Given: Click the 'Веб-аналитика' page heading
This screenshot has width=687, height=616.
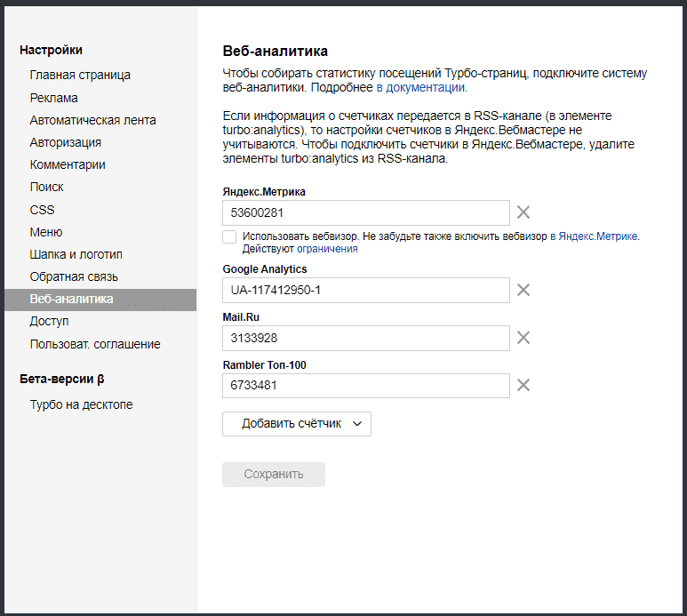Looking at the screenshot, I should pyautogui.click(x=276, y=52).
